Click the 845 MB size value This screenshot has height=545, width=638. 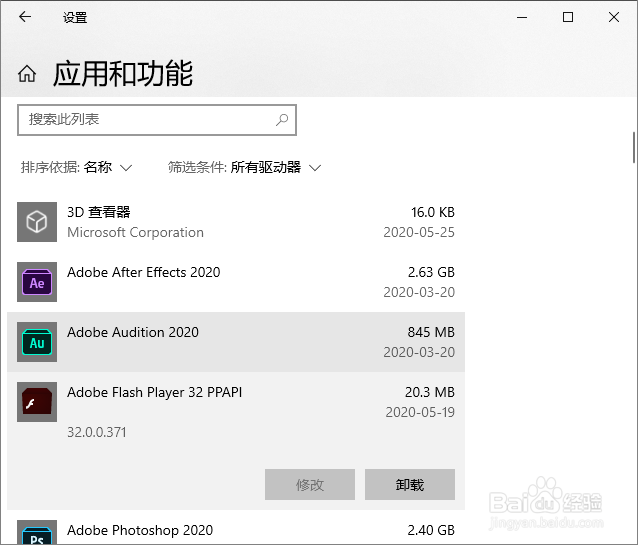431,332
